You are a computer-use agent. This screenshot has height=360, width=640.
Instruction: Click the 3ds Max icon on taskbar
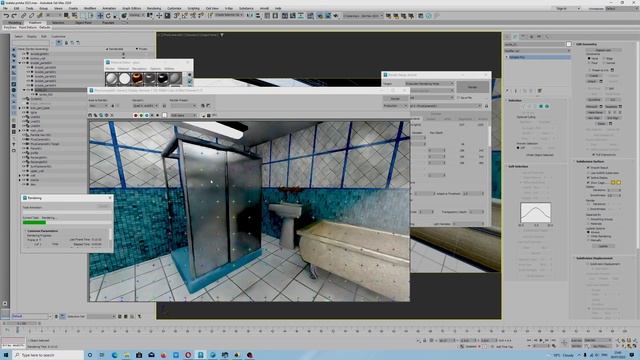(x=200, y=355)
